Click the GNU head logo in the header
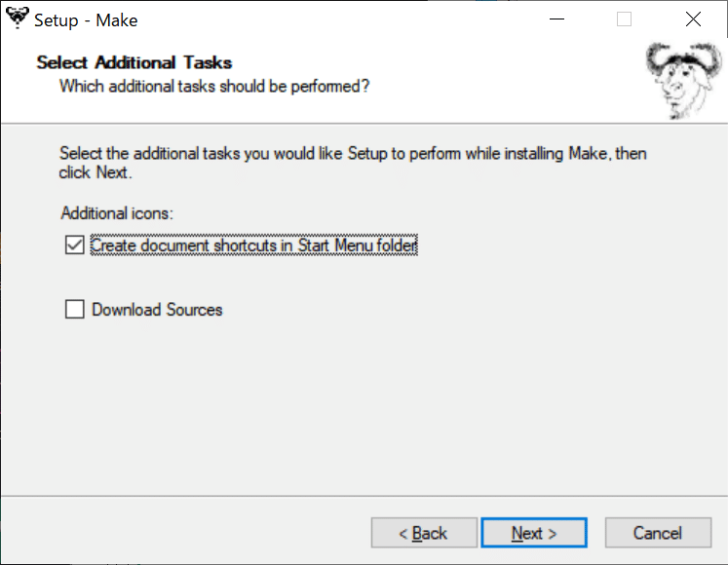 point(680,82)
